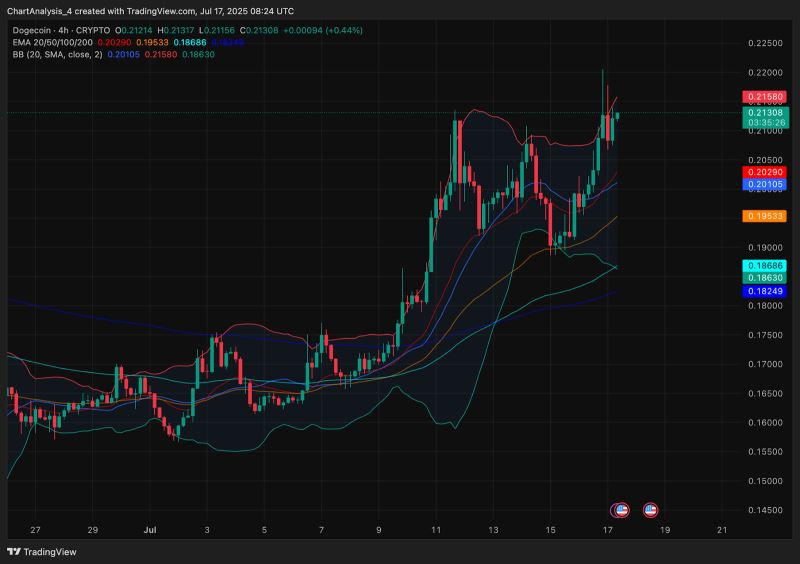The width and height of the screenshot is (800, 564).
Task: Click the US event flag icon before 19
Action: coord(650,510)
